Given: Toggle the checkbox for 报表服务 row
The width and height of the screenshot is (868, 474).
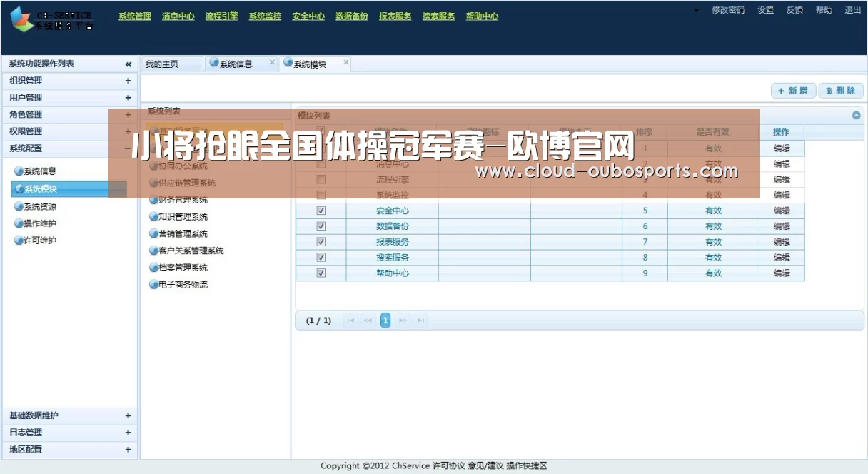Looking at the screenshot, I should pos(321,242).
